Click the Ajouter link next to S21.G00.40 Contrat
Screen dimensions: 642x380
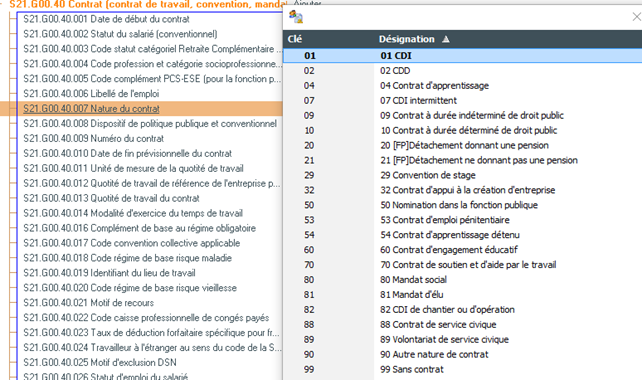tap(307, 3)
